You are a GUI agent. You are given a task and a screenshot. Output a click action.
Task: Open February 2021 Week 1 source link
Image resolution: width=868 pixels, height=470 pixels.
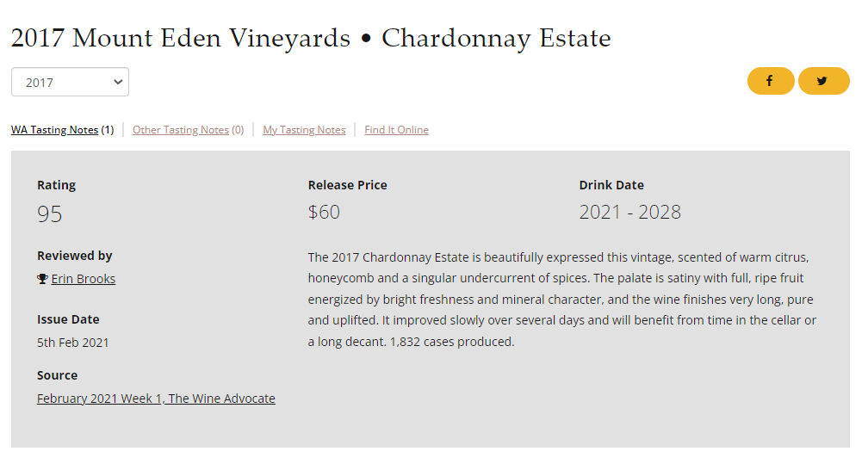pyautogui.click(x=156, y=399)
